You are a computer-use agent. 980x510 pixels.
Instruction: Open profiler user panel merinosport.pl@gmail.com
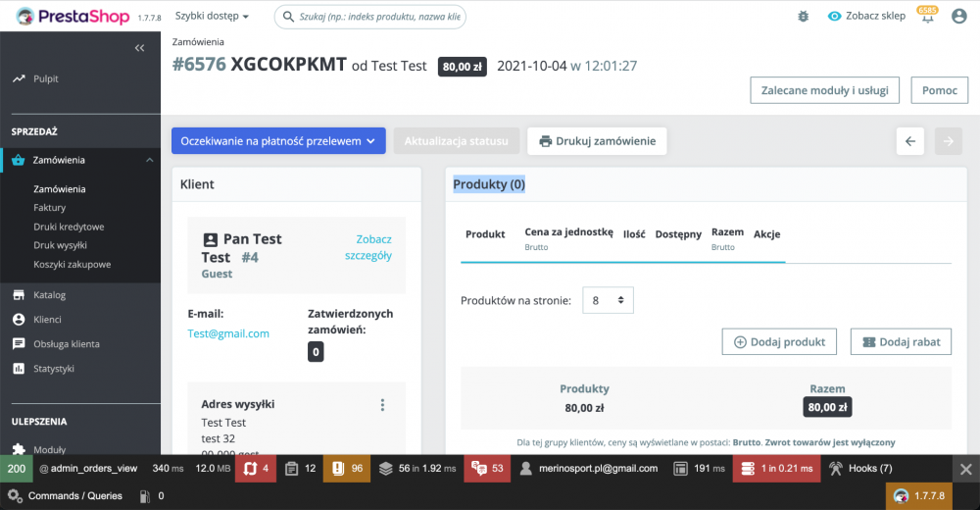(x=589, y=468)
